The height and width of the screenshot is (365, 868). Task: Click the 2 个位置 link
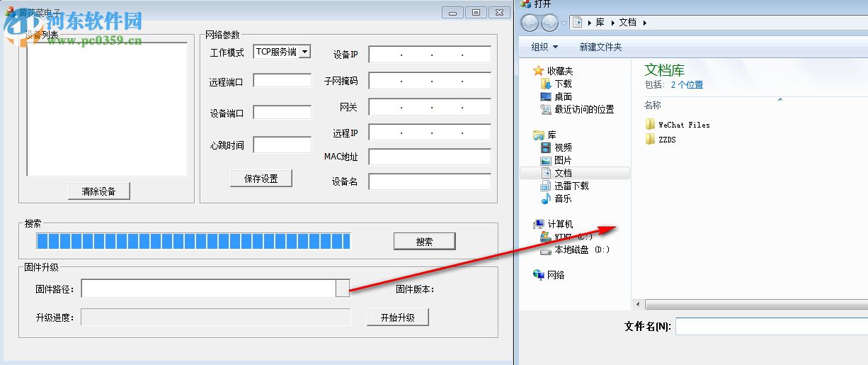tap(687, 84)
